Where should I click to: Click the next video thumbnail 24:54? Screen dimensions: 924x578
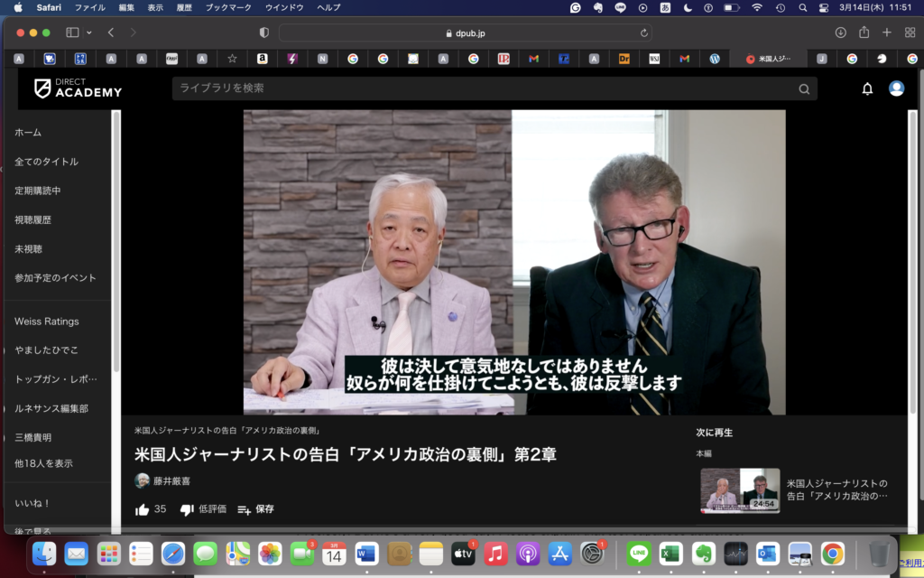[x=740, y=489]
